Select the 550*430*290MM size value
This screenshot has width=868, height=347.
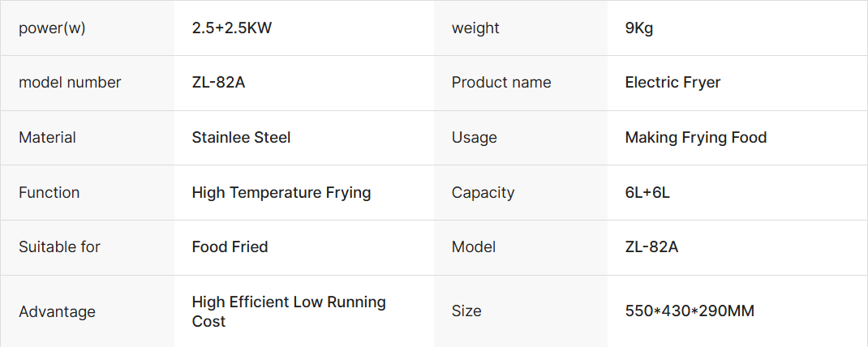click(x=690, y=311)
